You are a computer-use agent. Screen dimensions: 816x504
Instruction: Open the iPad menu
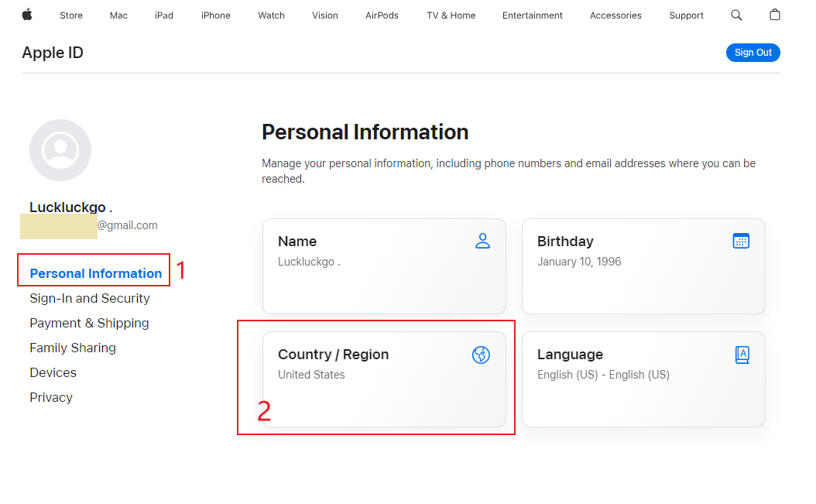click(164, 15)
